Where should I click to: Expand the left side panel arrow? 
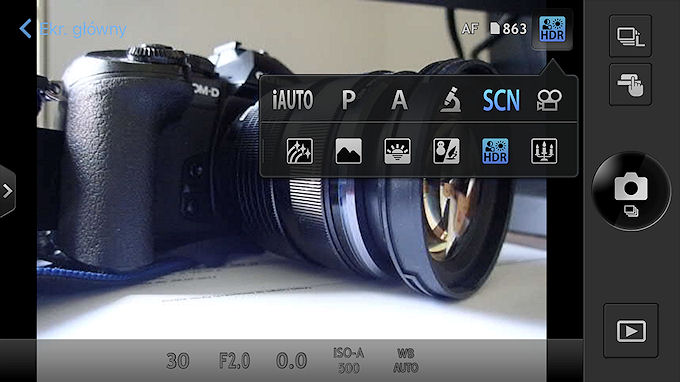[x=7, y=191]
